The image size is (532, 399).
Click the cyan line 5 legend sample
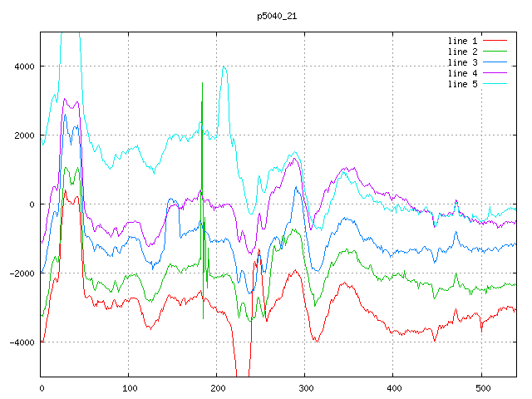[x=495, y=83]
